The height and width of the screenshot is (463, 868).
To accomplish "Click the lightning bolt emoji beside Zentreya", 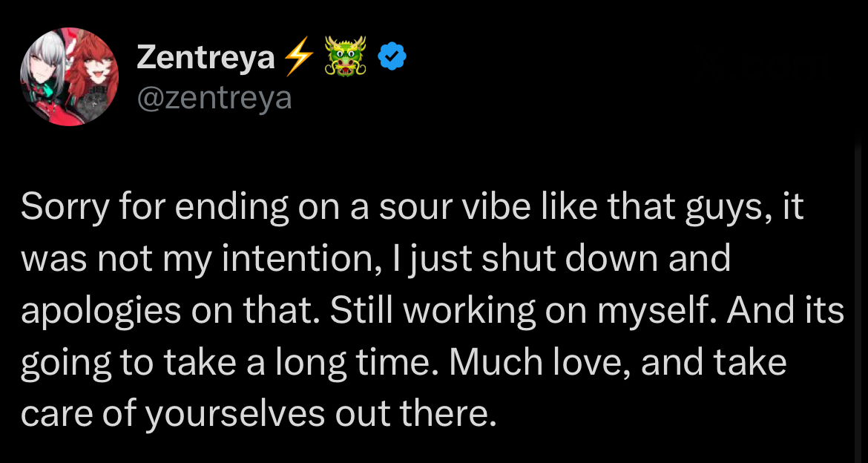I will pyautogui.click(x=298, y=57).
